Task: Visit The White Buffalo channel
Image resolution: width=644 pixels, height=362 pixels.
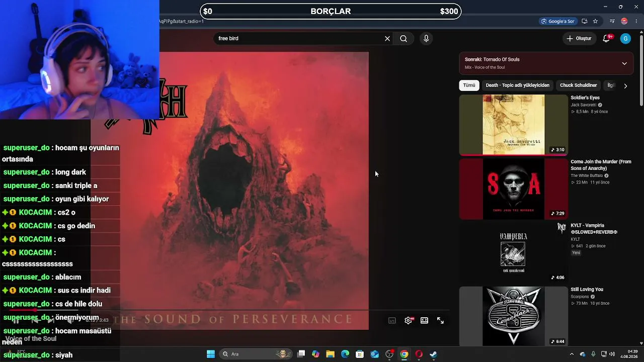Action: [587, 175]
